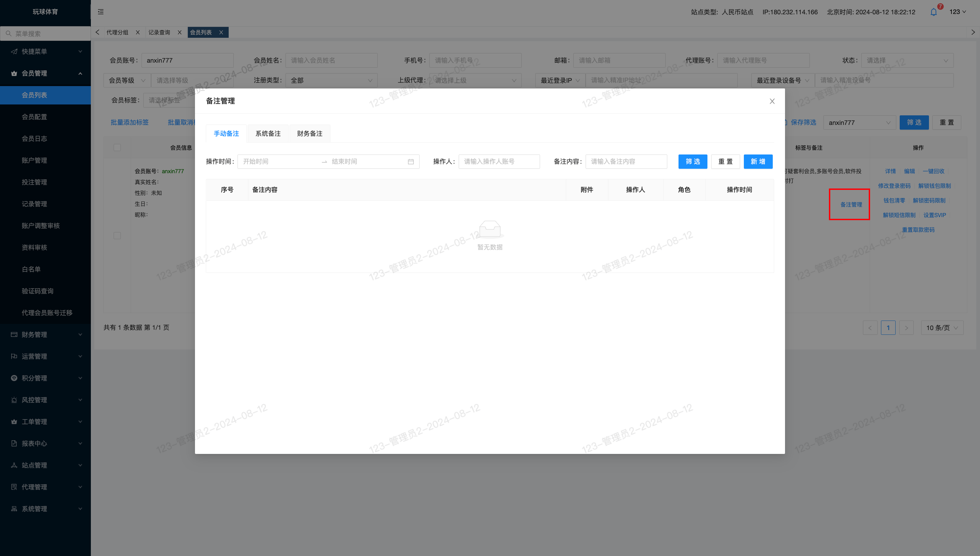The width and height of the screenshot is (980, 556).
Task: Expand the 财务管理 sidebar menu
Action: pyautogui.click(x=46, y=334)
